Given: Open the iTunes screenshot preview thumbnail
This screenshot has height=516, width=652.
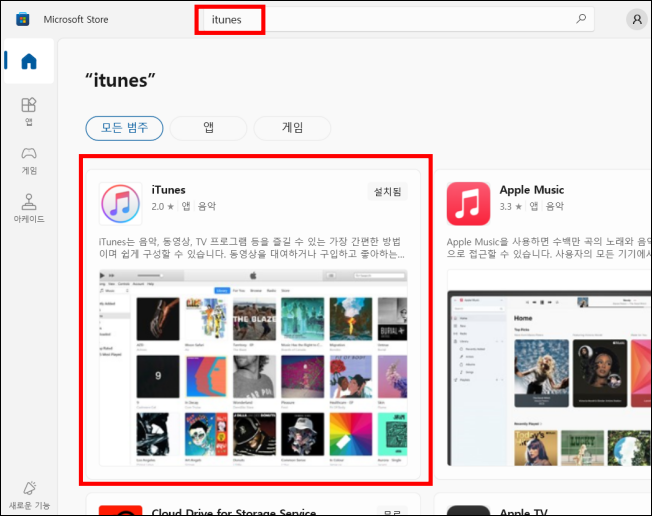Looking at the screenshot, I should [x=253, y=368].
